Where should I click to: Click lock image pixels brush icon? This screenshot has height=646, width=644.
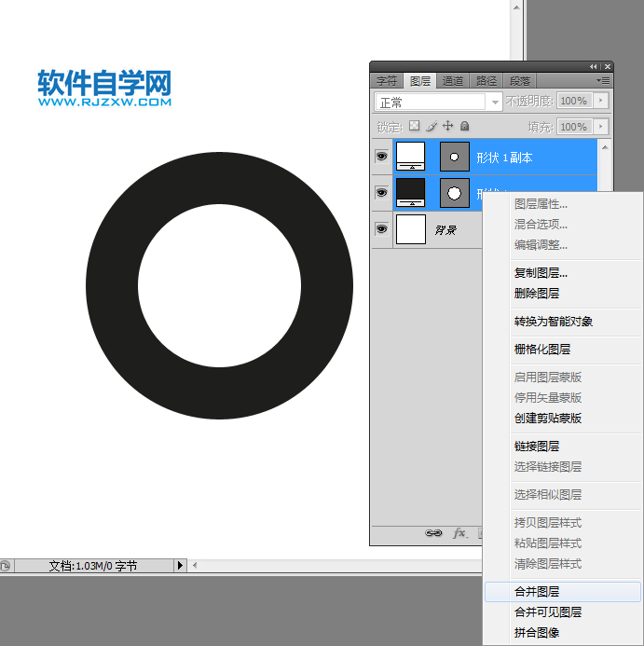pos(432,126)
